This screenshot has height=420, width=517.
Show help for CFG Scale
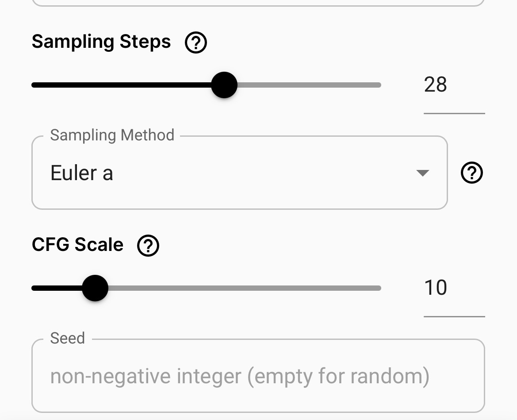pos(148,246)
